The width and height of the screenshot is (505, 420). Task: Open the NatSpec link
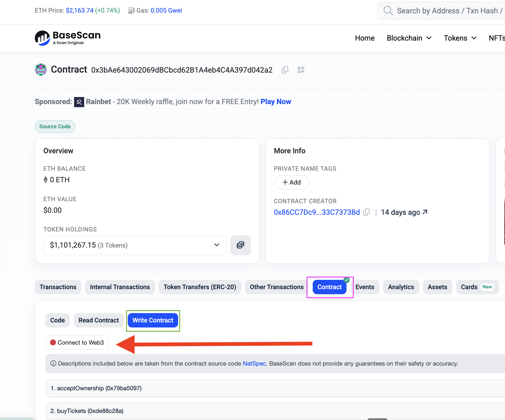coord(254,363)
